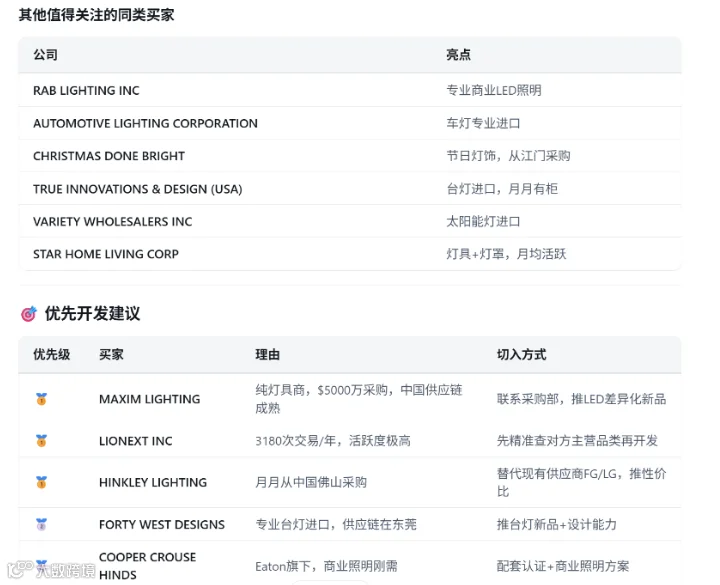The image size is (720, 585).
Task: Select CHRISTMAS DONE BRIGHT cell
Action: coord(109,156)
